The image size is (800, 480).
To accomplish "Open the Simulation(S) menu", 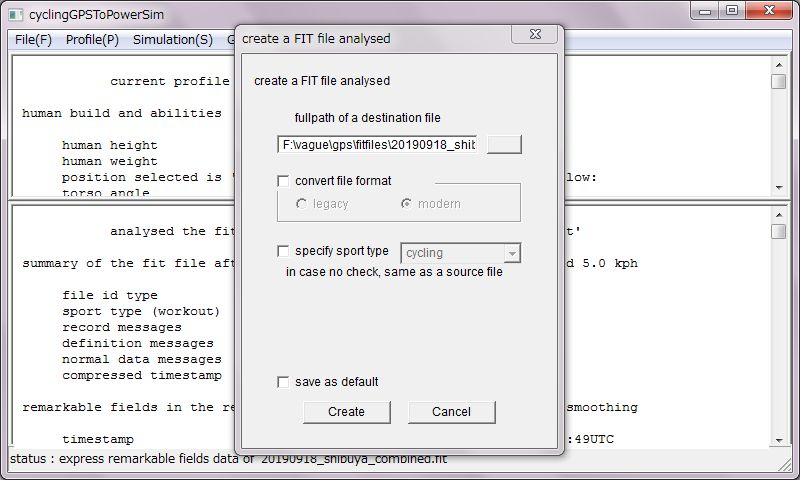I will tap(173, 40).
